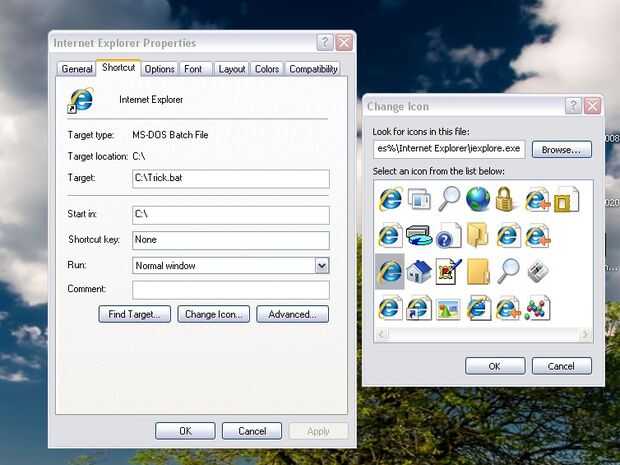Image resolution: width=620 pixels, height=465 pixels.
Task: Select the gray printer-like icon
Action: tap(538, 271)
